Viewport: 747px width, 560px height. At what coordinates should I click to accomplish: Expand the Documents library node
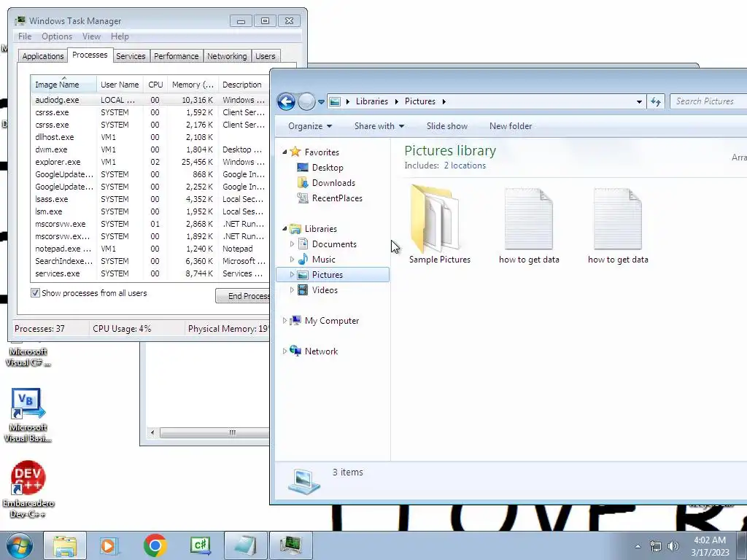point(292,244)
